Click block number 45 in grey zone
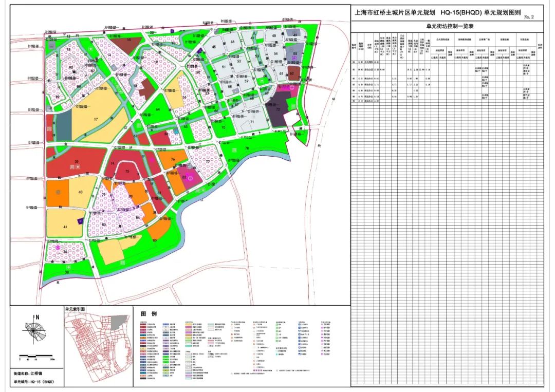This screenshot has height=392, width=555. tap(214, 47)
